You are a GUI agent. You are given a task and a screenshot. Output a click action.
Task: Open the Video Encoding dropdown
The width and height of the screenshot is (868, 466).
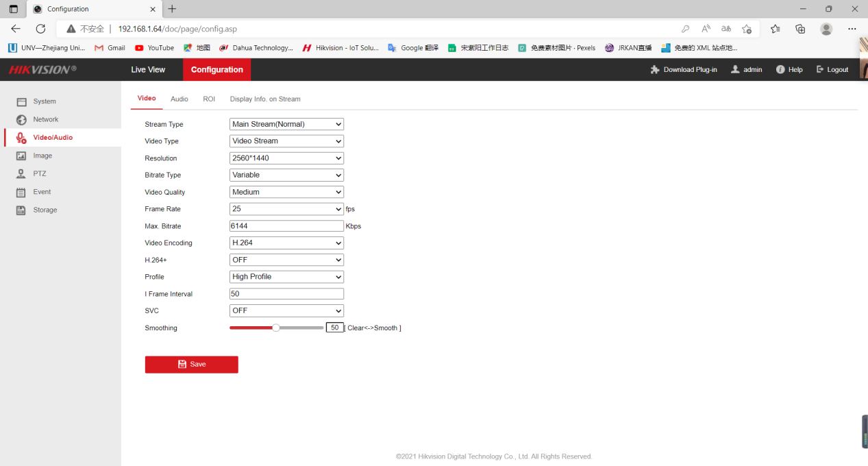[286, 243]
